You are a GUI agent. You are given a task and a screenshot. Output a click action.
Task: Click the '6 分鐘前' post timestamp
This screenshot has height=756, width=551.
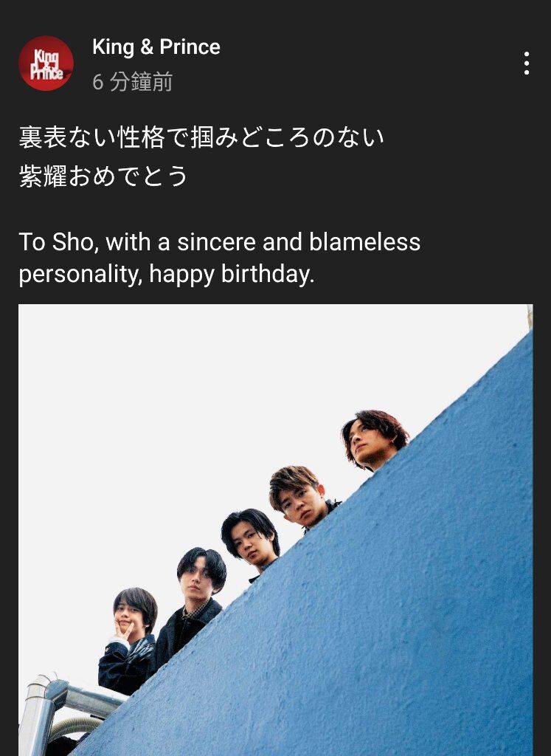133,81
